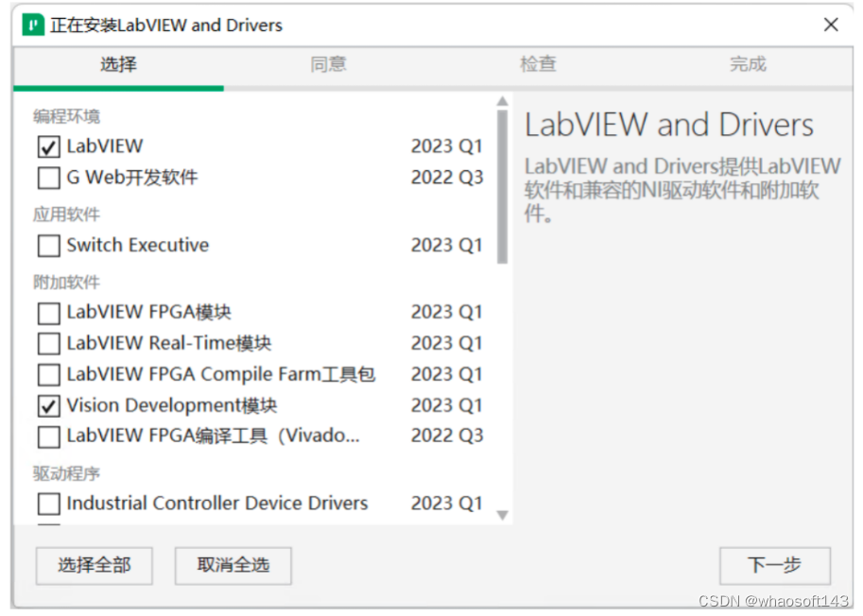Open the 同意 agreement step

point(327,65)
